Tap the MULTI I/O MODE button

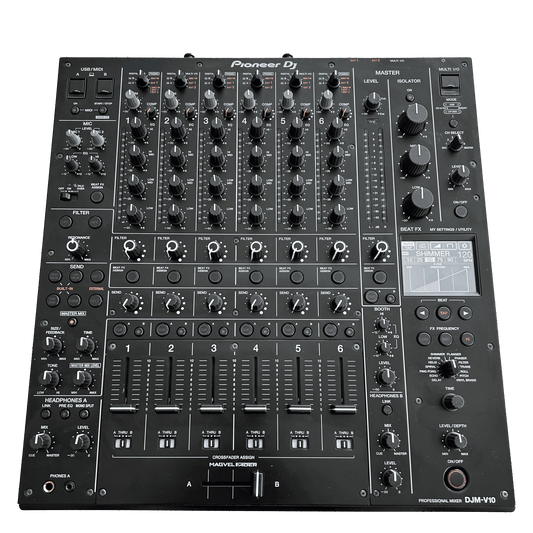click(452, 122)
